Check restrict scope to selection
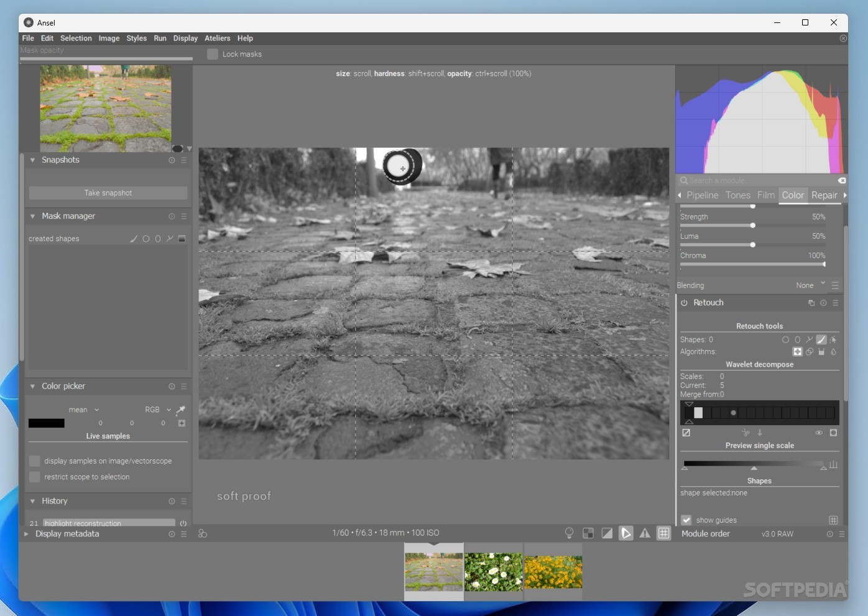Screen dimensions: 868x616 pyautogui.click(x=35, y=477)
